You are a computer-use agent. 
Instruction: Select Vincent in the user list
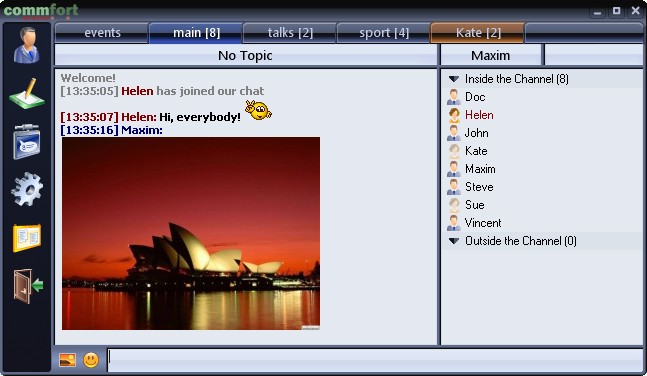[x=482, y=223]
